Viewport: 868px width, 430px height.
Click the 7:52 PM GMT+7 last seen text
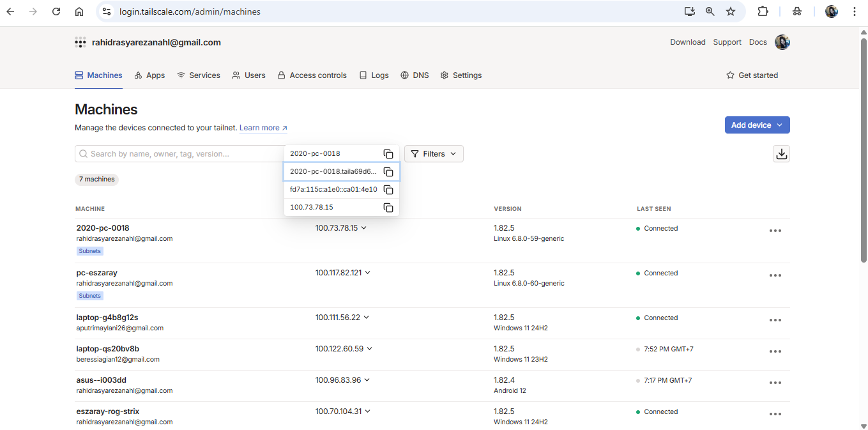669,349
